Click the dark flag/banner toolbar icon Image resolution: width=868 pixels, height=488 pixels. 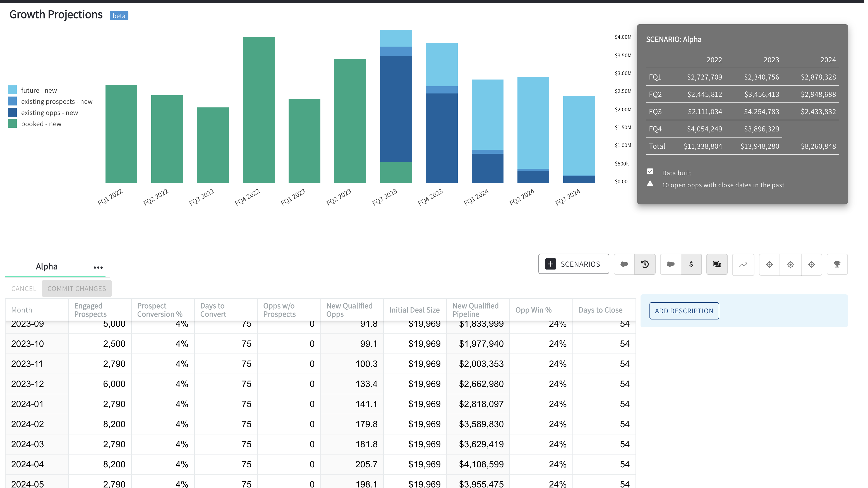pyautogui.click(x=717, y=264)
